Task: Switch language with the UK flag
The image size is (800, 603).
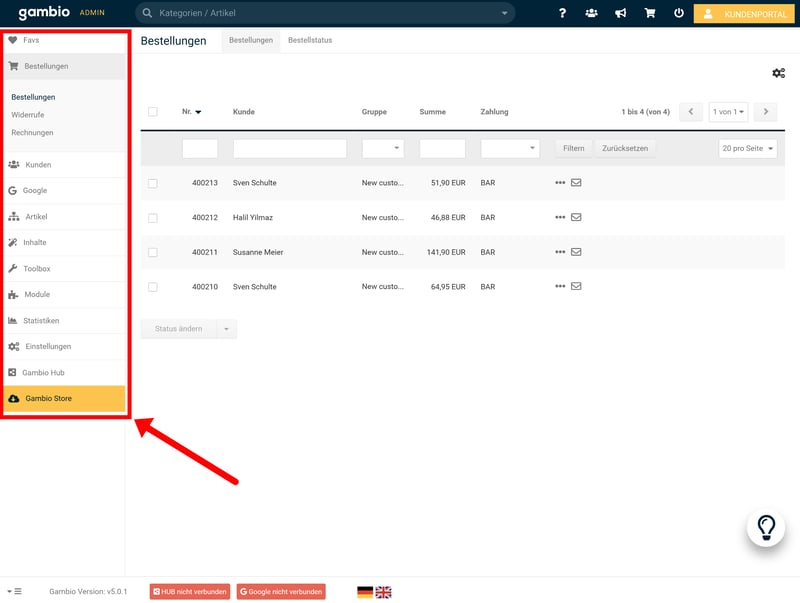Action: point(383,592)
